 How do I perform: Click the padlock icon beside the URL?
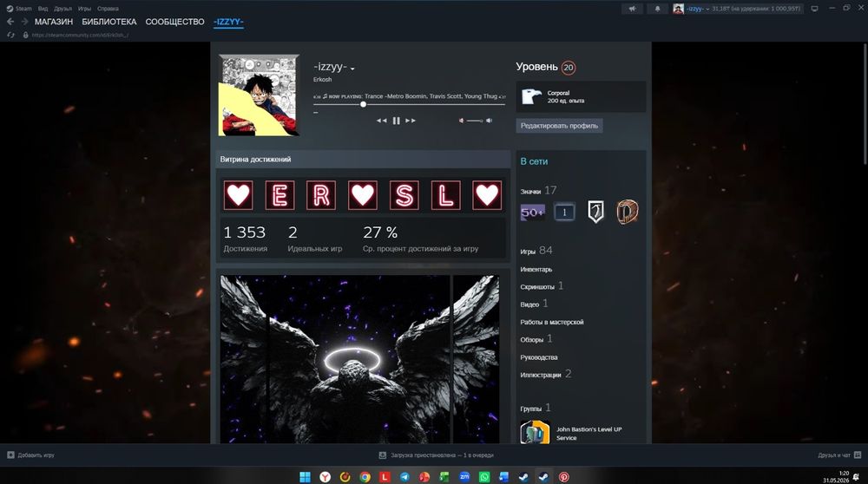(x=25, y=35)
